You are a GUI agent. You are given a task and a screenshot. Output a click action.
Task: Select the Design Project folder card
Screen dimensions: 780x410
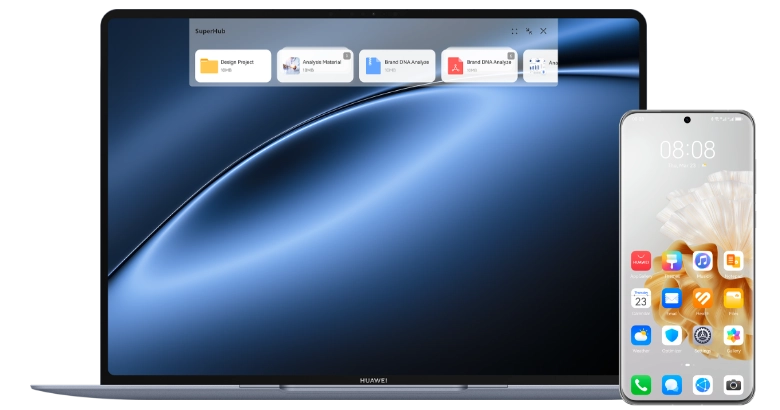[x=233, y=66]
